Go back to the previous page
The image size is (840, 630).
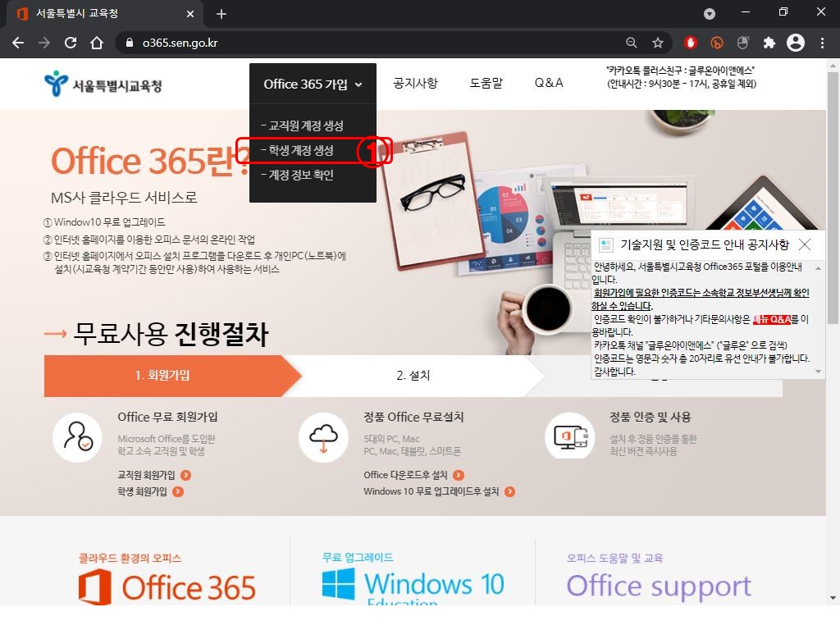click(x=18, y=43)
